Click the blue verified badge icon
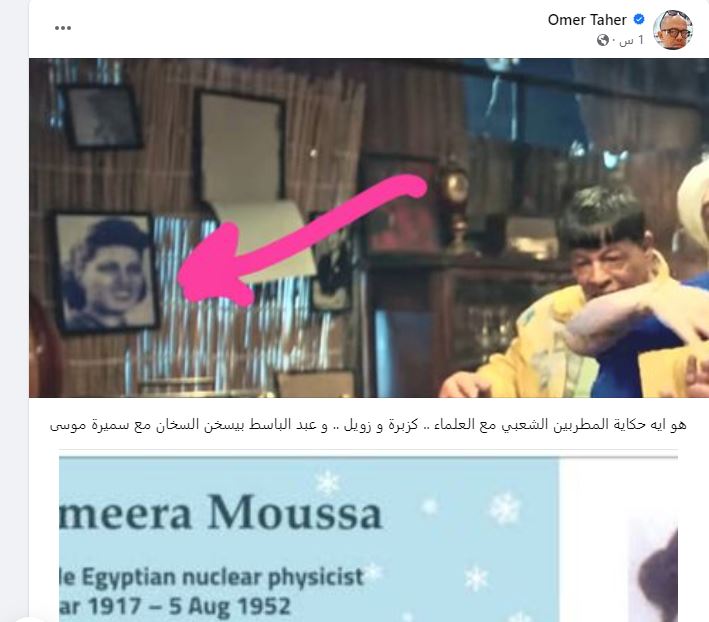This screenshot has height=622, width=709. 638,19
